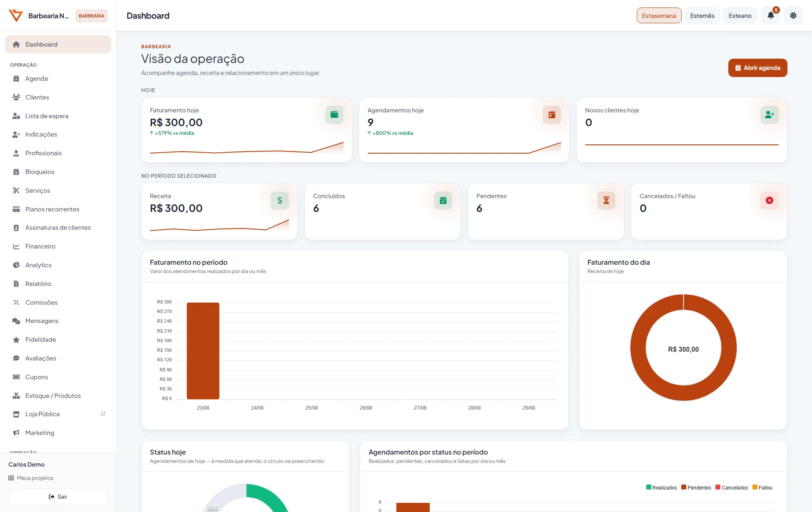Click the Bloqueios calendar-x icon
Viewport: 812px width, 512px height.
16,172
